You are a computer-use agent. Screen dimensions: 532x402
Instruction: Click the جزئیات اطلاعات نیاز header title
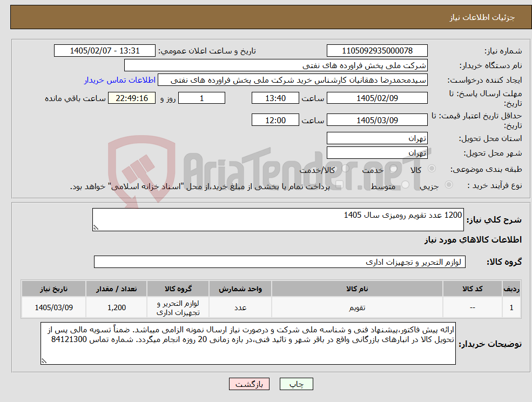[x=482, y=17]
